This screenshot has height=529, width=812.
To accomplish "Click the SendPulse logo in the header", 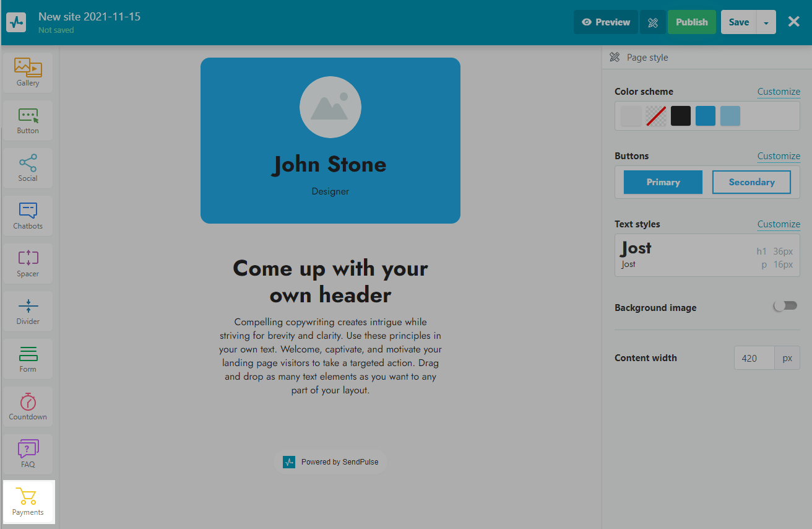I will [x=16, y=22].
